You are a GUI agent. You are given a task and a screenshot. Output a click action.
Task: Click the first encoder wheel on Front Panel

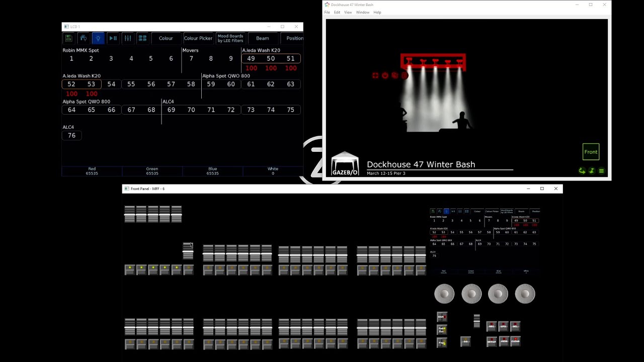point(444,294)
